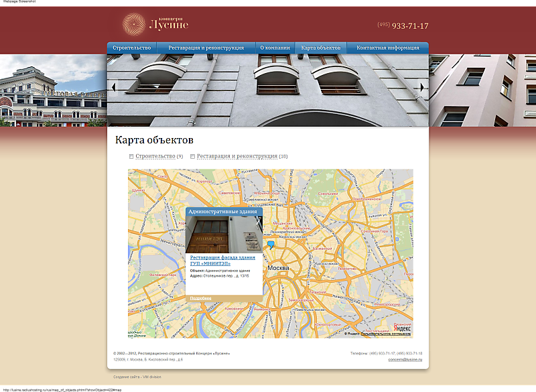
Task: Click the Нижегородский district map label
Action: tap(387, 304)
